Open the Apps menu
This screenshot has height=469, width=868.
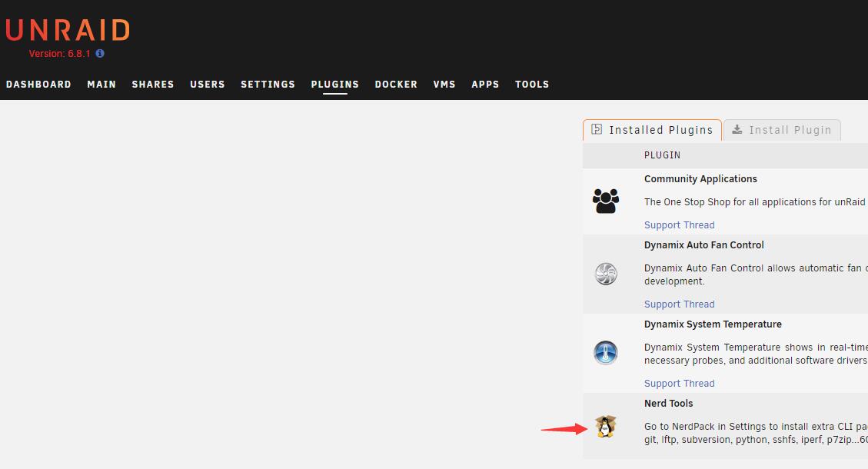(485, 84)
